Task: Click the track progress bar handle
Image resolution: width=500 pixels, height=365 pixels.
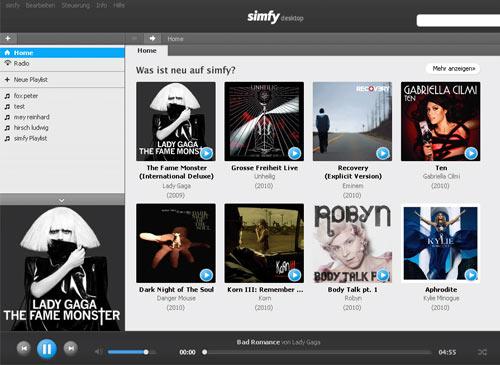Action: tap(204, 352)
